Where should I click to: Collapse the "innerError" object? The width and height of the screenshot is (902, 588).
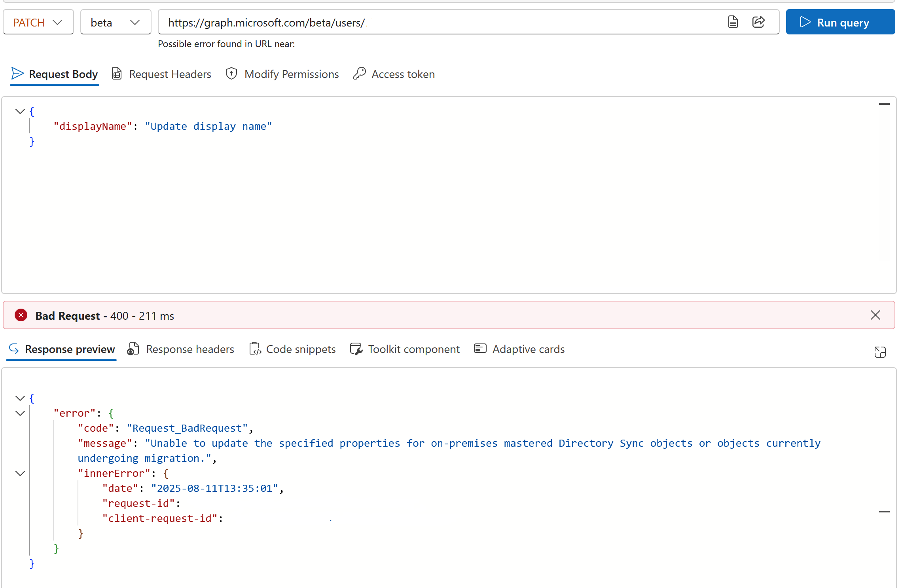[x=20, y=474]
